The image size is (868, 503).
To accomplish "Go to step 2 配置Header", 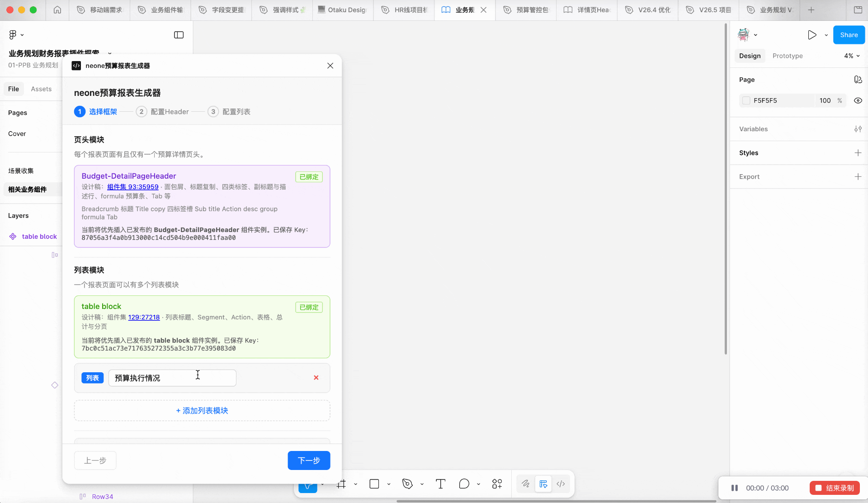I will click(162, 111).
